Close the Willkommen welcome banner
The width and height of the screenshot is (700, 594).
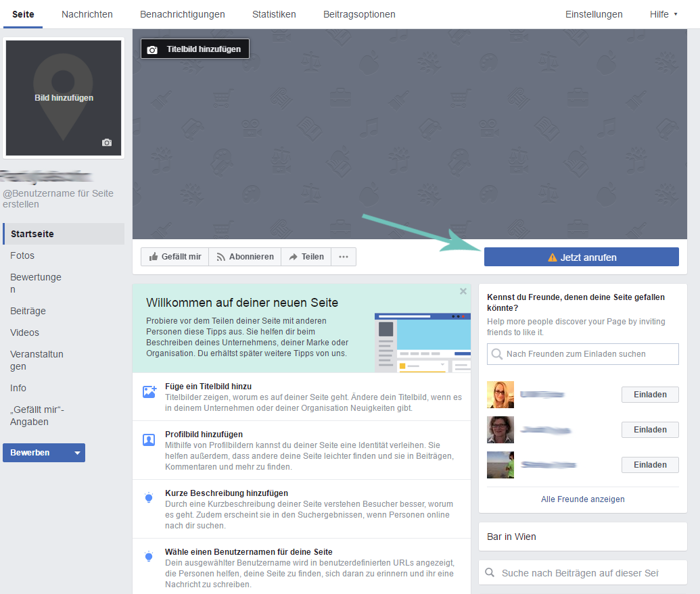[463, 291]
